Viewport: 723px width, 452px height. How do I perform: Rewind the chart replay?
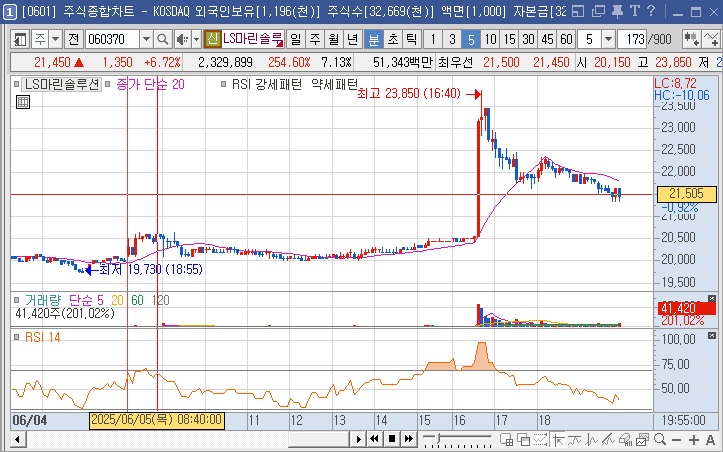coord(375,439)
